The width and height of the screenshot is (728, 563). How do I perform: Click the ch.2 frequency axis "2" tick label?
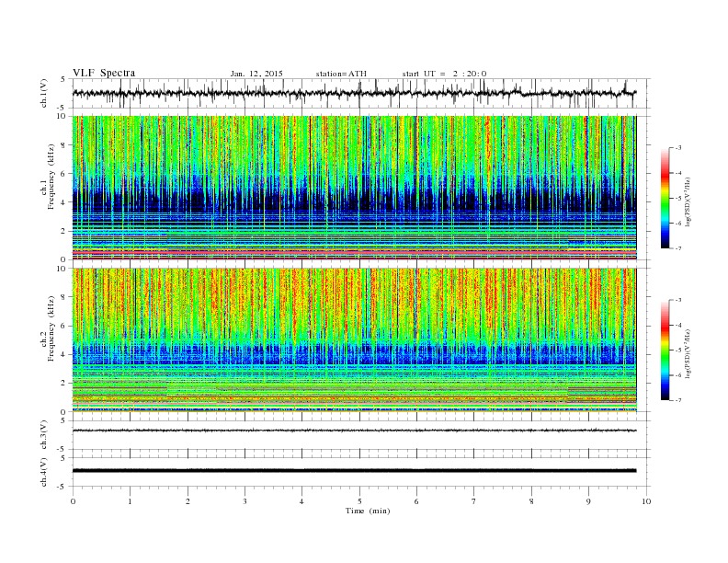point(64,383)
